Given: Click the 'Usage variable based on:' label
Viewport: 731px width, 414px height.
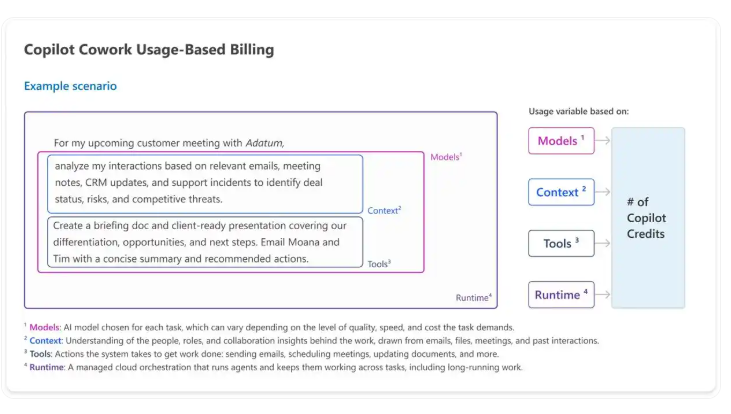Looking at the screenshot, I should pos(579,111).
